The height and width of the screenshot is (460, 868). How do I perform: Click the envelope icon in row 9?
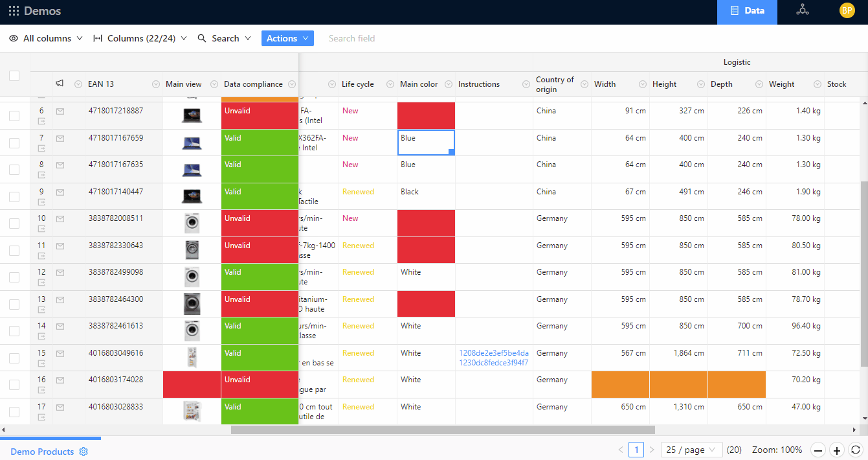[60, 192]
